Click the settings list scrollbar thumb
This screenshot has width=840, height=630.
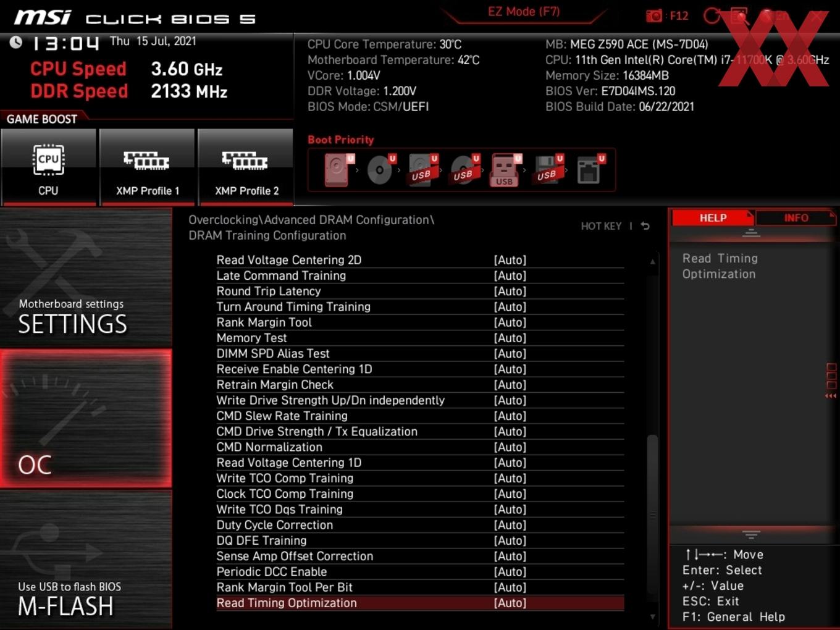tap(652, 514)
